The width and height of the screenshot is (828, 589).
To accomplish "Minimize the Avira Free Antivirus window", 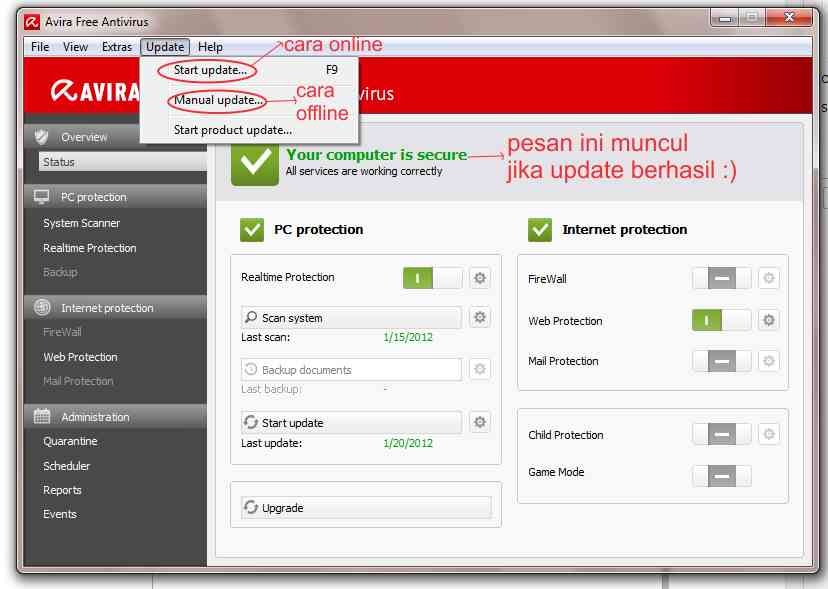I will [726, 18].
